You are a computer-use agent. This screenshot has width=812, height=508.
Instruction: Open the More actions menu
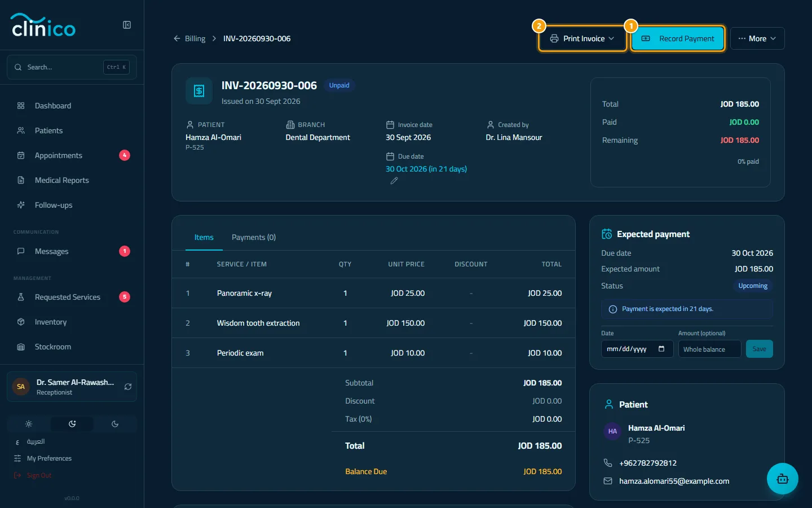pos(757,38)
